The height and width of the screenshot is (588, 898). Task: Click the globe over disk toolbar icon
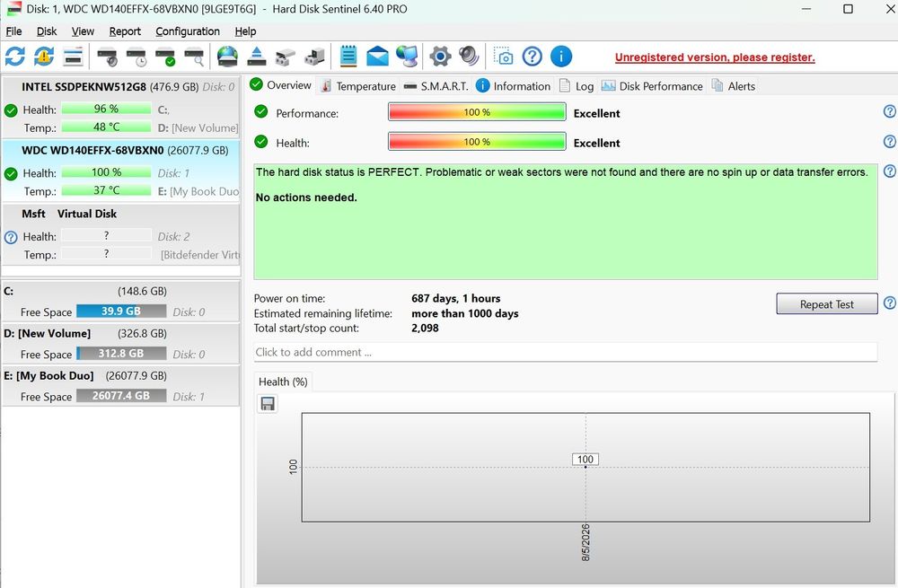tap(227, 57)
